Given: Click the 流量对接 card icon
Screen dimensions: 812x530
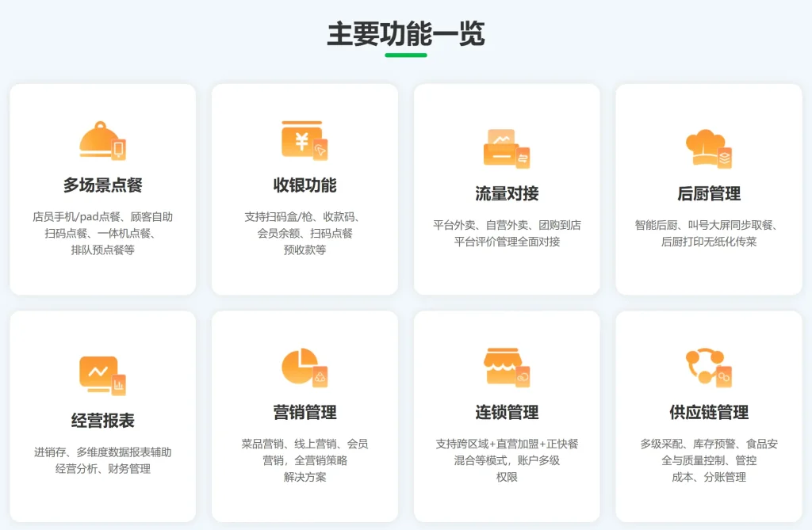Looking at the screenshot, I should coord(507,148).
